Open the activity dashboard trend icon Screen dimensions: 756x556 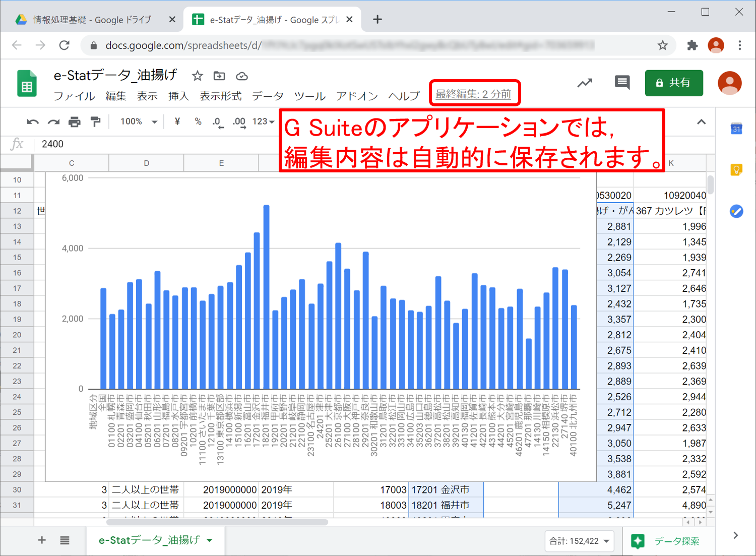point(585,83)
